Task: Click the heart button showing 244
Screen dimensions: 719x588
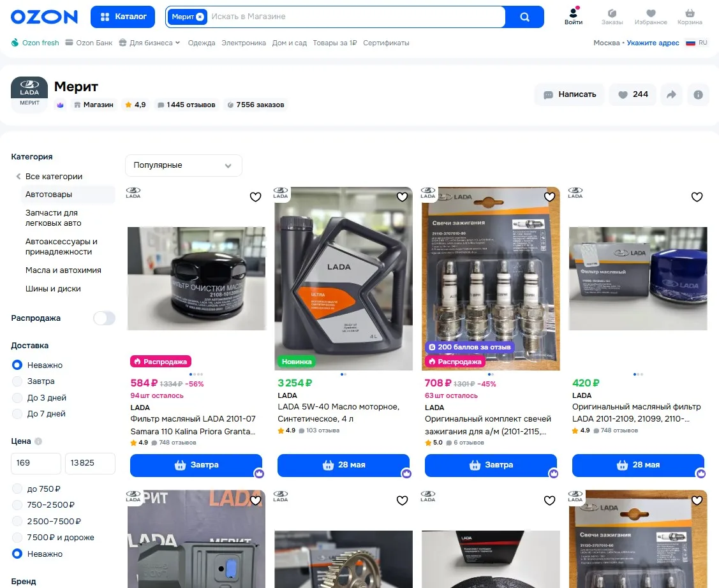Action: click(633, 94)
